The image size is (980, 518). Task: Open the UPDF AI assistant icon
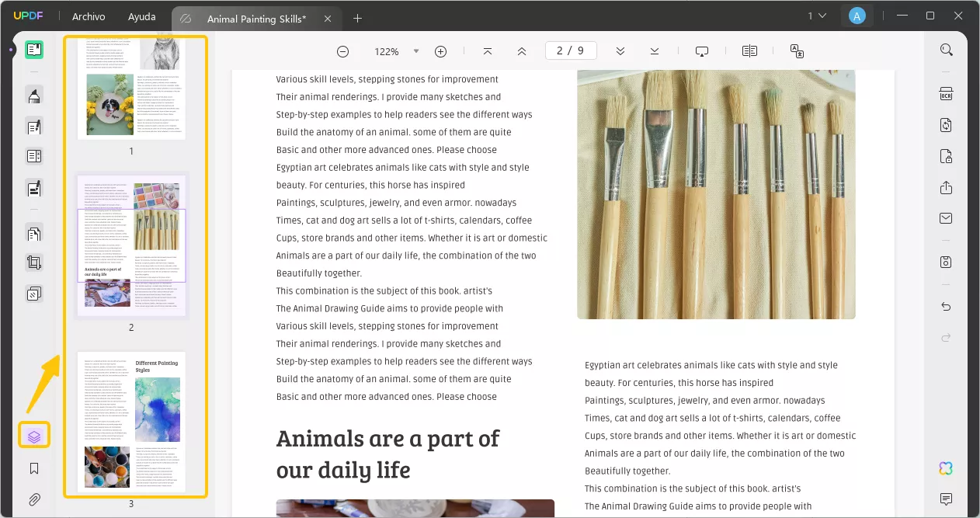946,468
